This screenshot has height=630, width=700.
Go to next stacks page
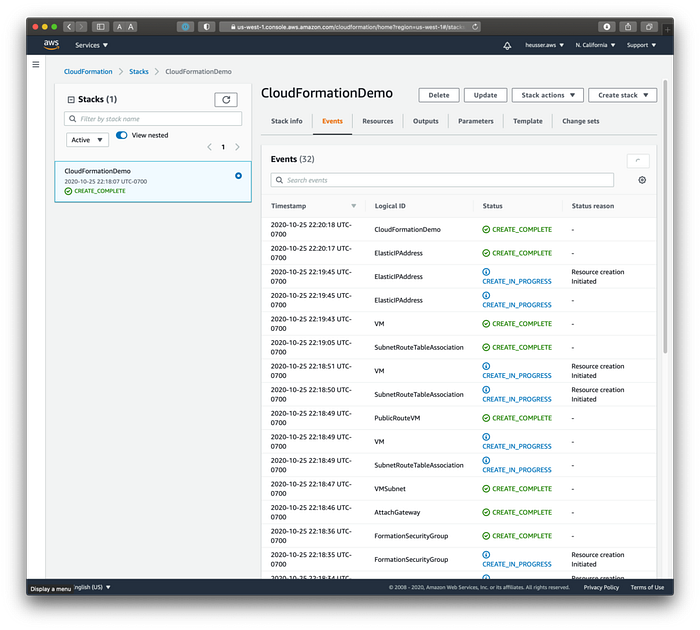pos(237,147)
